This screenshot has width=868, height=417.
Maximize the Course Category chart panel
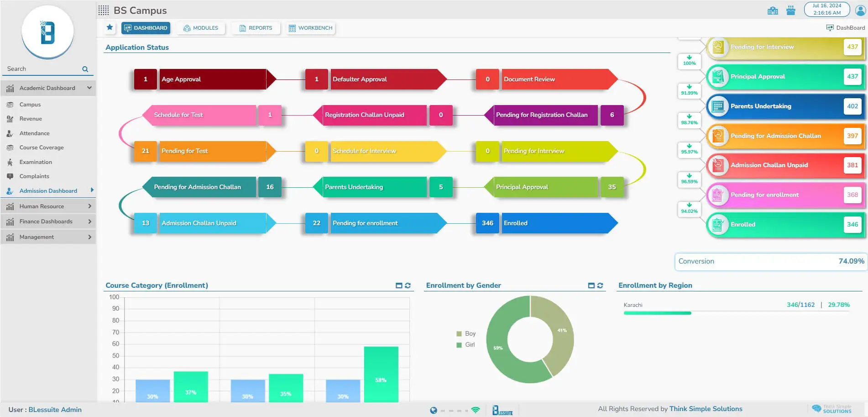pos(399,285)
